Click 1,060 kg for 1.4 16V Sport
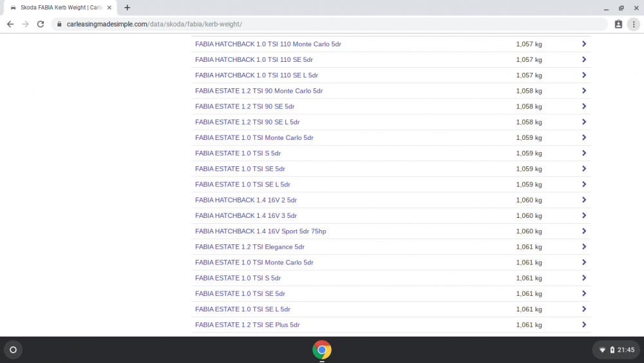The width and height of the screenshot is (644, 363). point(529,231)
